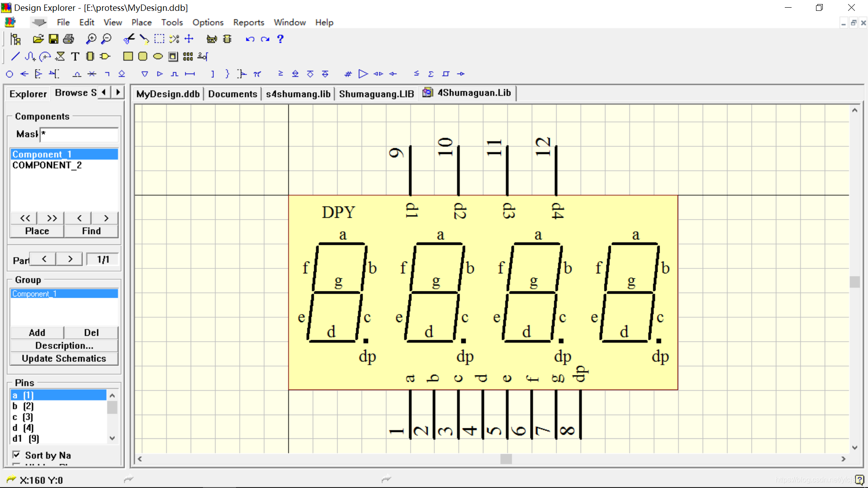Click the Update Schematics button
Viewport: 868px width, 488px height.
64,359
